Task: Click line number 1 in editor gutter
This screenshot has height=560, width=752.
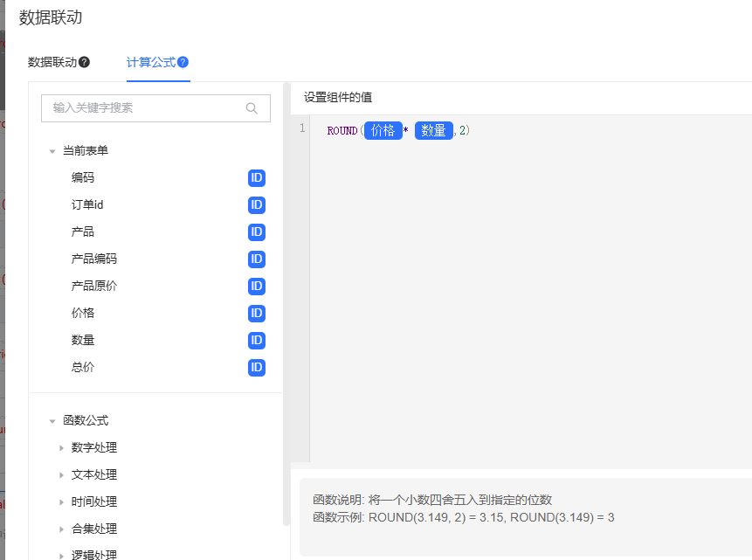Action: (302, 128)
